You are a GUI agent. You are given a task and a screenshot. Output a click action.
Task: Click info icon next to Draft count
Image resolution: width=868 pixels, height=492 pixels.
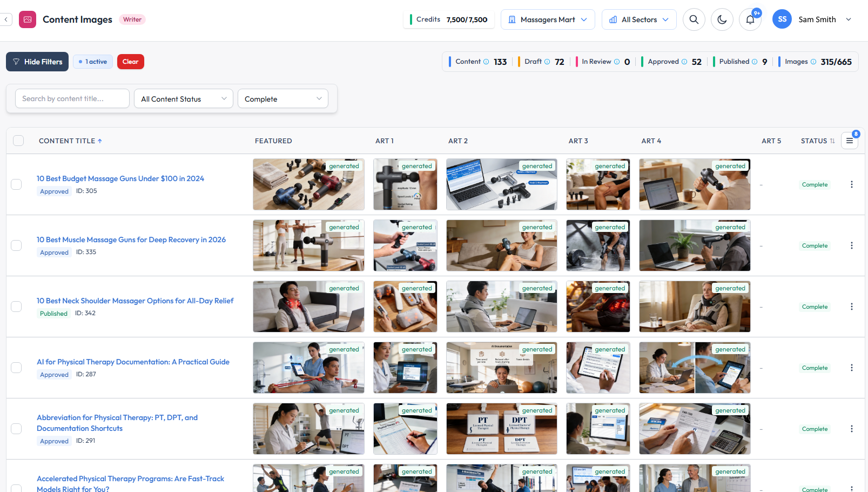click(x=547, y=62)
